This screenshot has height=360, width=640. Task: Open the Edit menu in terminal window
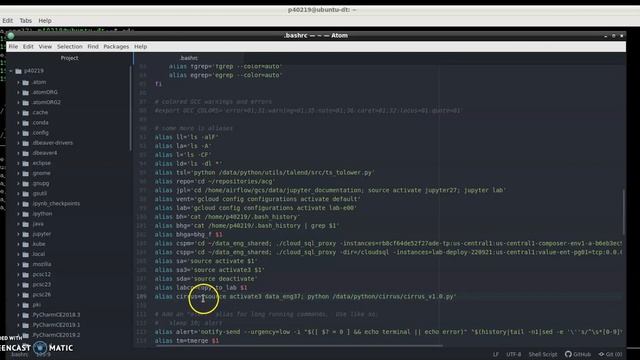click(7, 20)
